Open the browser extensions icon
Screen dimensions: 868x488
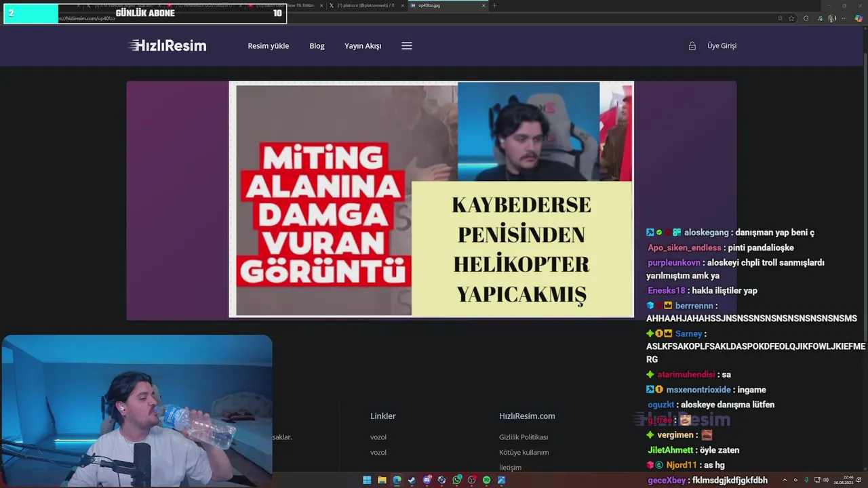tap(806, 18)
